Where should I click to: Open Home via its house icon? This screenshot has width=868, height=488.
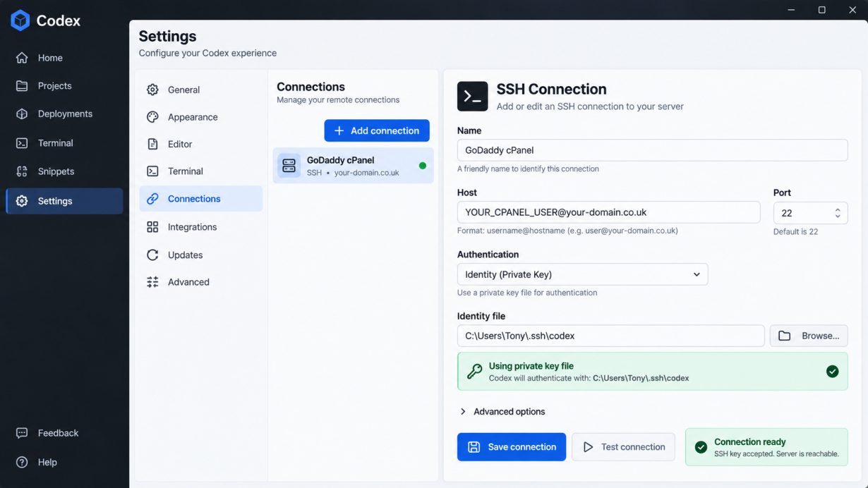(x=22, y=58)
